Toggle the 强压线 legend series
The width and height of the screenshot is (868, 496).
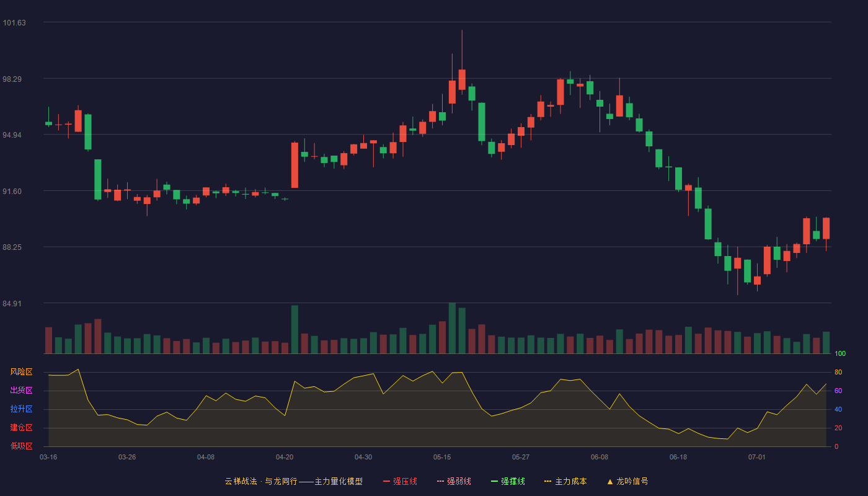400,481
